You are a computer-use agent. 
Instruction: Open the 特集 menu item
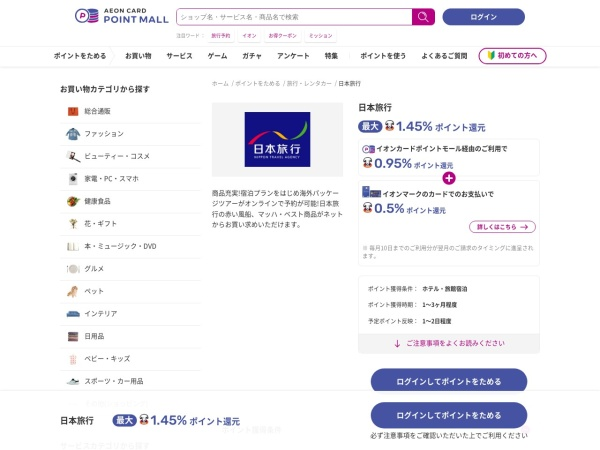(x=331, y=56)
